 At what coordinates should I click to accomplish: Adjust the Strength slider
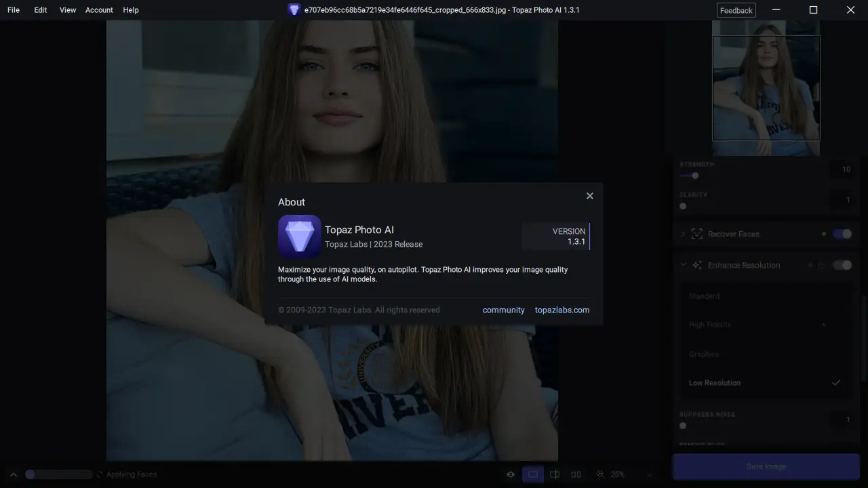[x=695, y=176]
